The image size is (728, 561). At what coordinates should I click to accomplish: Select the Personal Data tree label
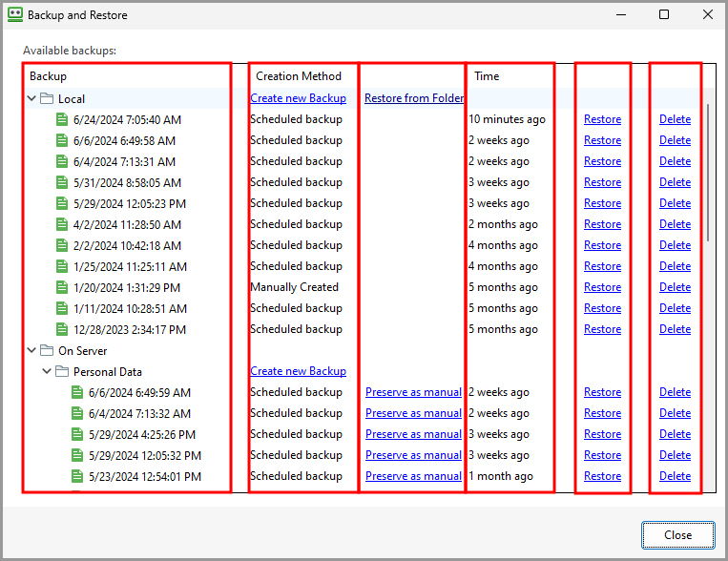point(108,371)
